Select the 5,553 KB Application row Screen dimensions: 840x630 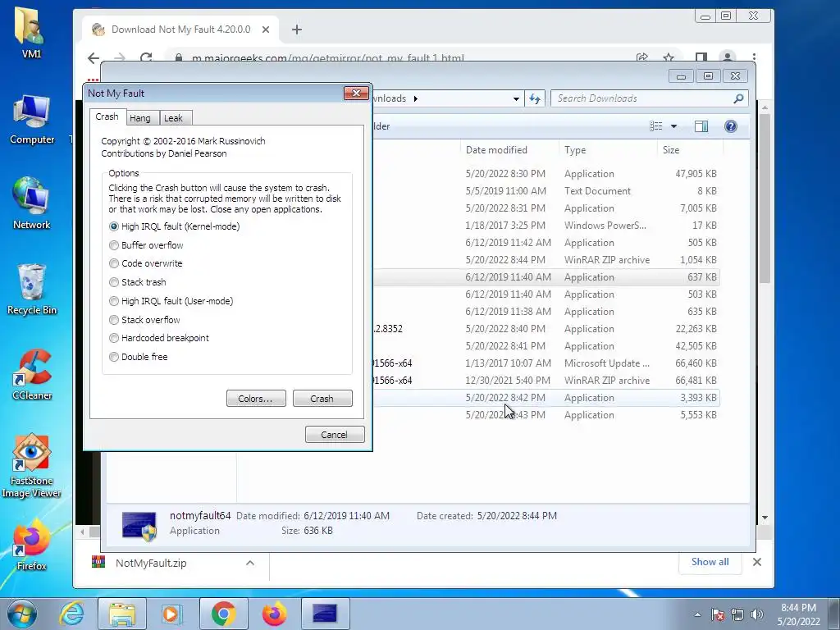(546, 414)
